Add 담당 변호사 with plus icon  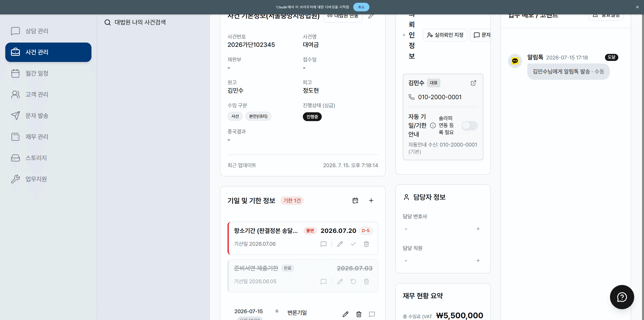(x=478, y=229)
